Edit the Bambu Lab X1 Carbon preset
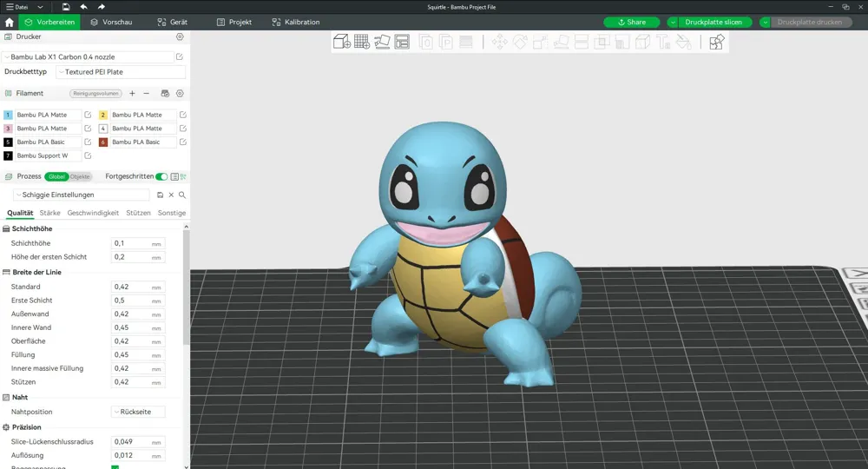 [180, 57]
